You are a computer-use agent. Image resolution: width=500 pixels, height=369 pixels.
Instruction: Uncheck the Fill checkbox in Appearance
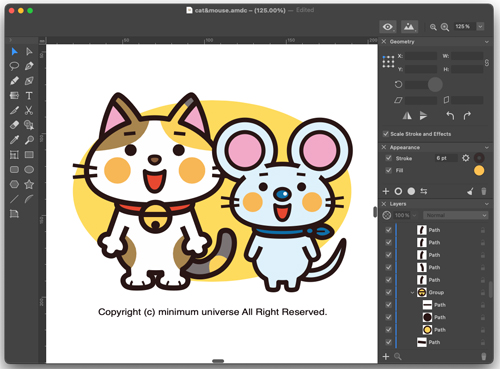(x=388, y=170)
